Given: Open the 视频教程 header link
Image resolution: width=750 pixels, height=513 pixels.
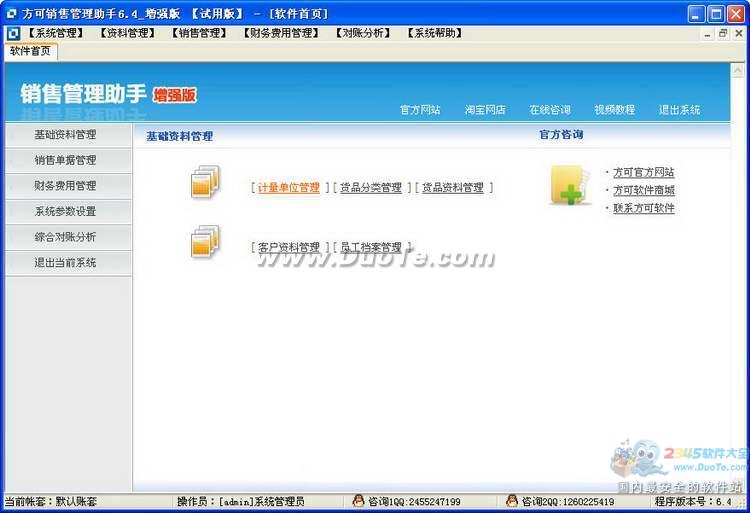Looking at the screenshot, I should (615, 109).
